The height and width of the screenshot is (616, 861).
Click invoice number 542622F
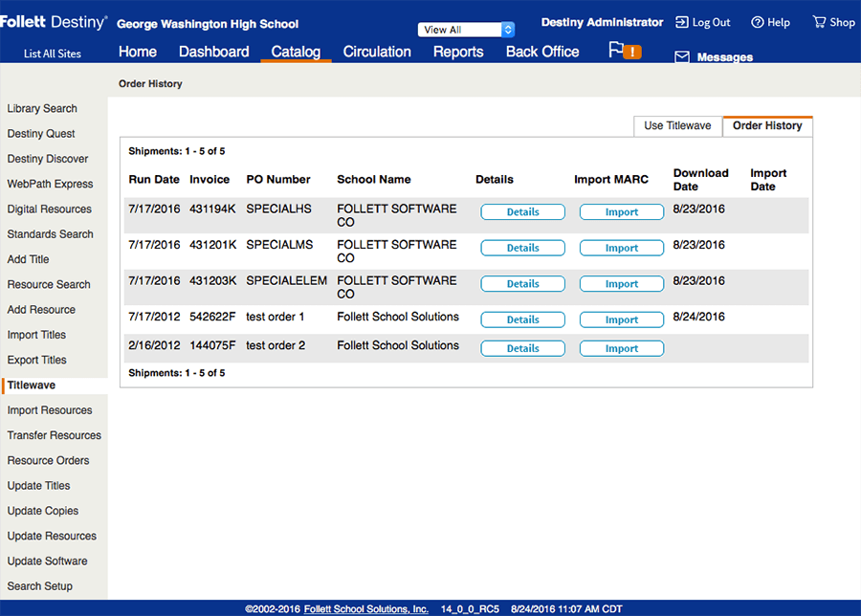(212, 317)
